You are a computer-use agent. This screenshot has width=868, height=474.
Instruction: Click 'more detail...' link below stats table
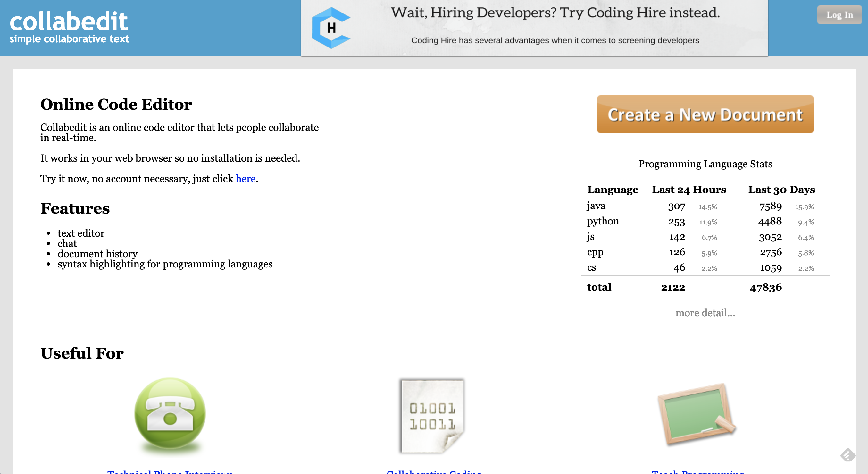point(705,312)
